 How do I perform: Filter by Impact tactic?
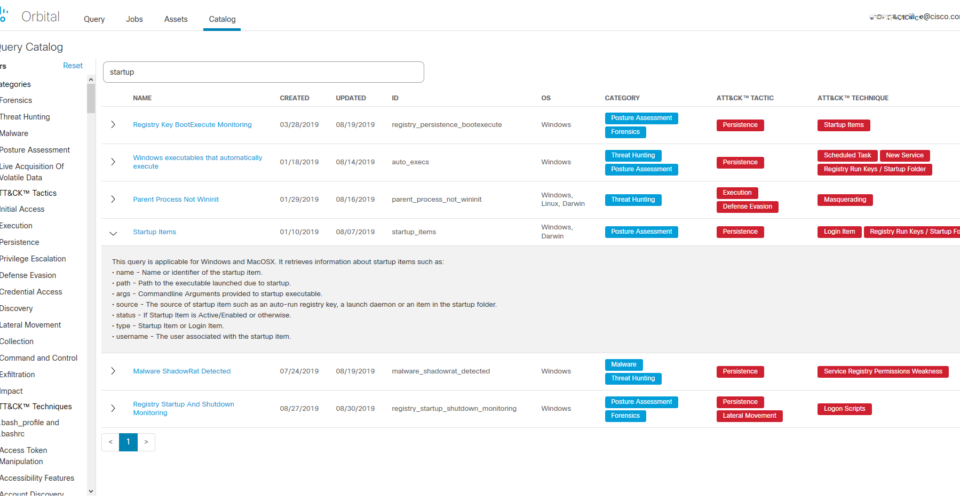pyautogui.click(x=11, y=391)
